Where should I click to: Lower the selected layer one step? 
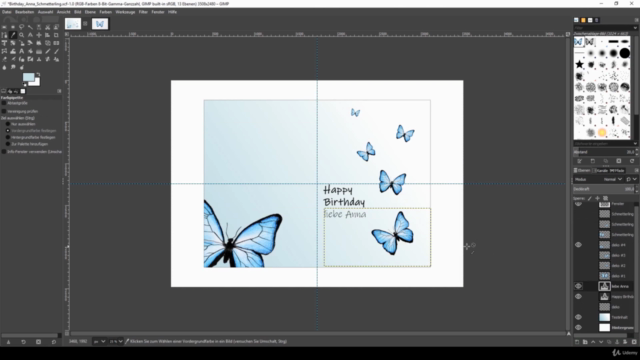click(601, 342)
